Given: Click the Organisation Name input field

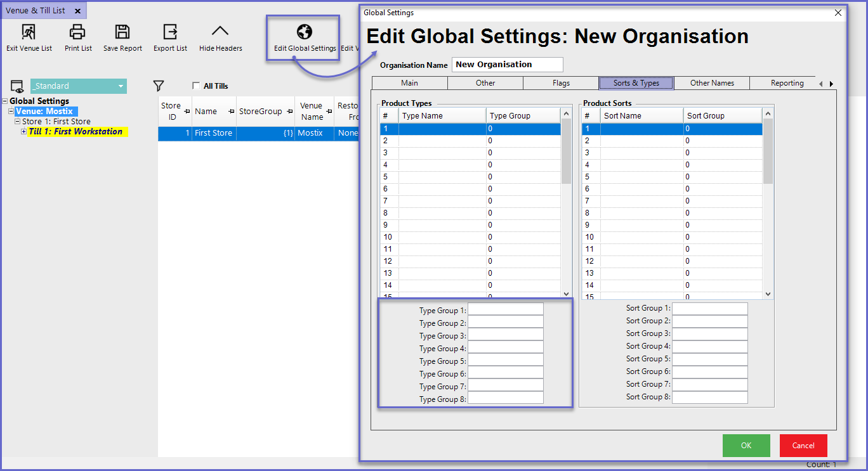Looking at the screenshot, I should click(x=507, y=65).
